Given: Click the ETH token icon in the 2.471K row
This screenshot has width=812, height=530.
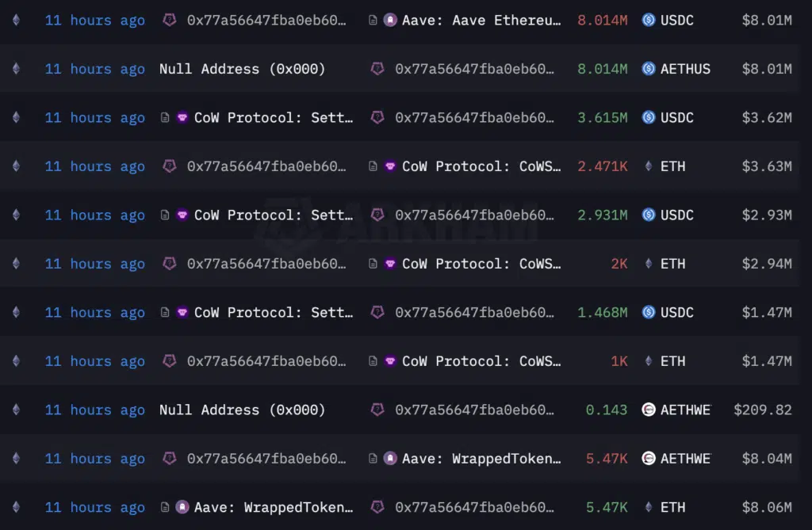Looking at the screenshot, I should click(649, 166).
